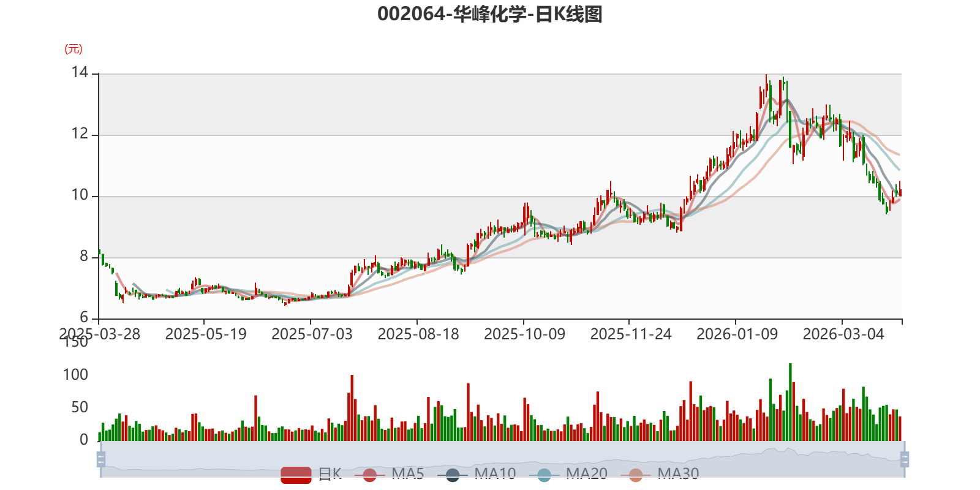The width and height of the screenshot is (980, 490).
Task: Click the volume axis label 0
Action: click(84, 440)
